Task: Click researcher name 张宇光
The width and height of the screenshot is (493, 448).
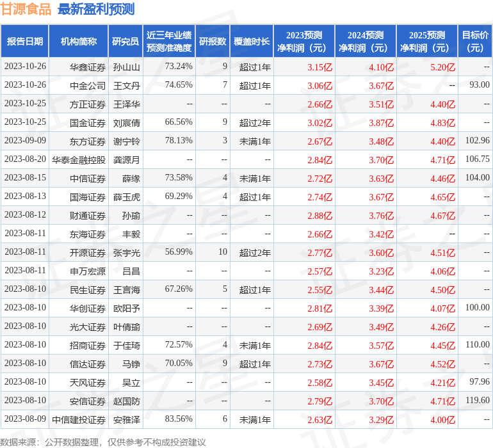Action: pyautogui.click(x=126, y=252)
